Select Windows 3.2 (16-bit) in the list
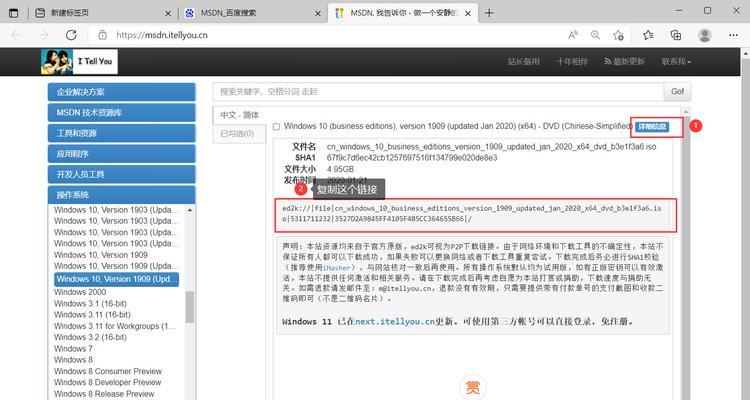The height and width of the screenshot is (400, 750). [90, 337]
